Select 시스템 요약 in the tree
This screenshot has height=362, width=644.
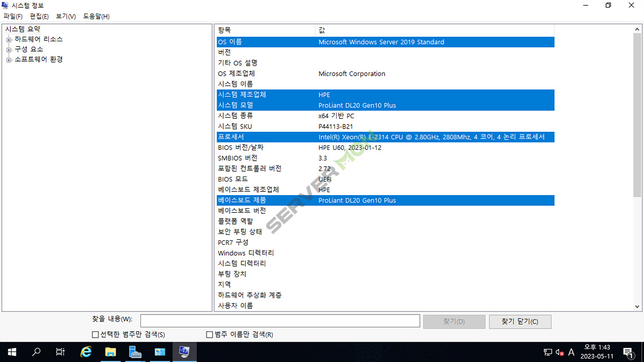click(23, 29)
